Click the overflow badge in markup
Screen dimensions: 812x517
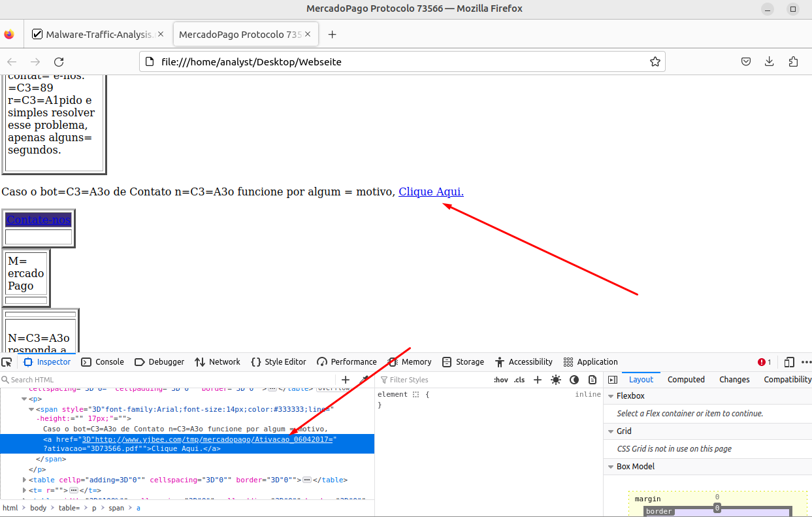pyautogui.click(x=333, y=388)
